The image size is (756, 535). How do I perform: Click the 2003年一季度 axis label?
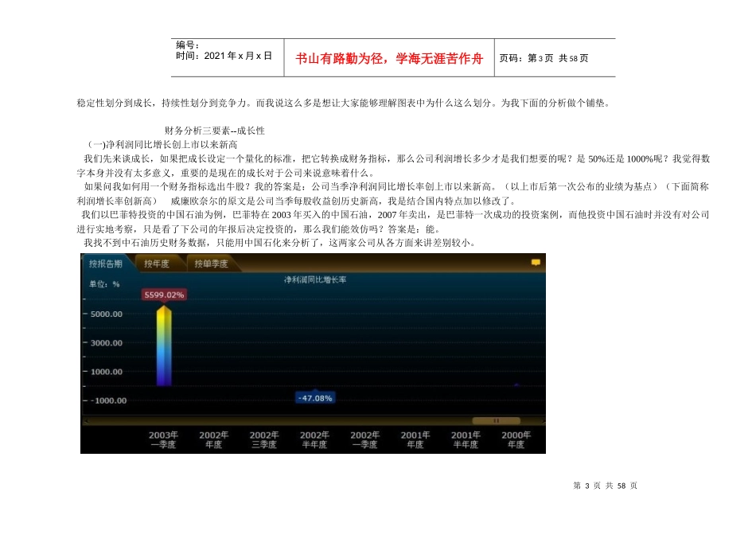pyautogui.click(x=163, y=439)
